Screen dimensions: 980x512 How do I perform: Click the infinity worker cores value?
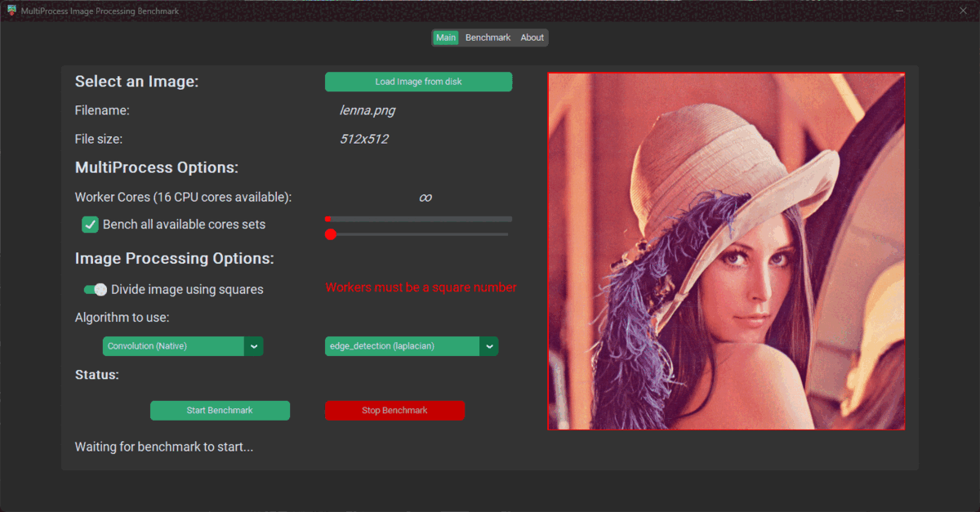point(425,198)
